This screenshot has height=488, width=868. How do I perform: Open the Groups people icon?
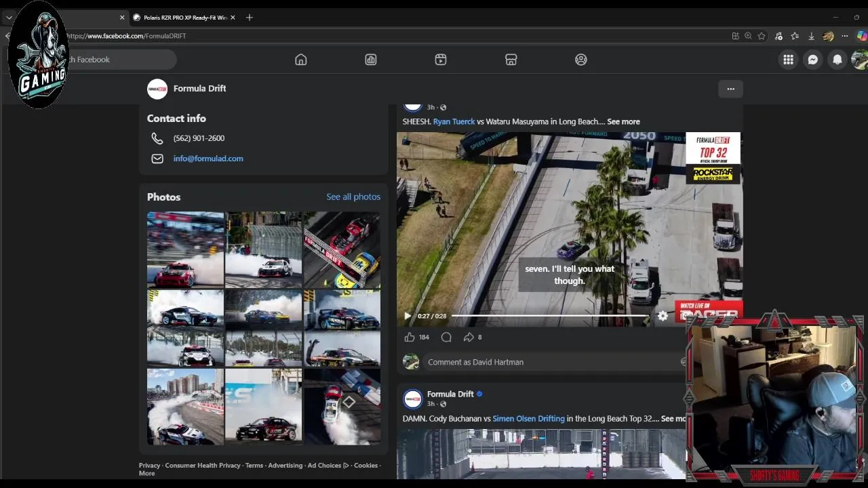pyautogui.click(x=581, y=60)
